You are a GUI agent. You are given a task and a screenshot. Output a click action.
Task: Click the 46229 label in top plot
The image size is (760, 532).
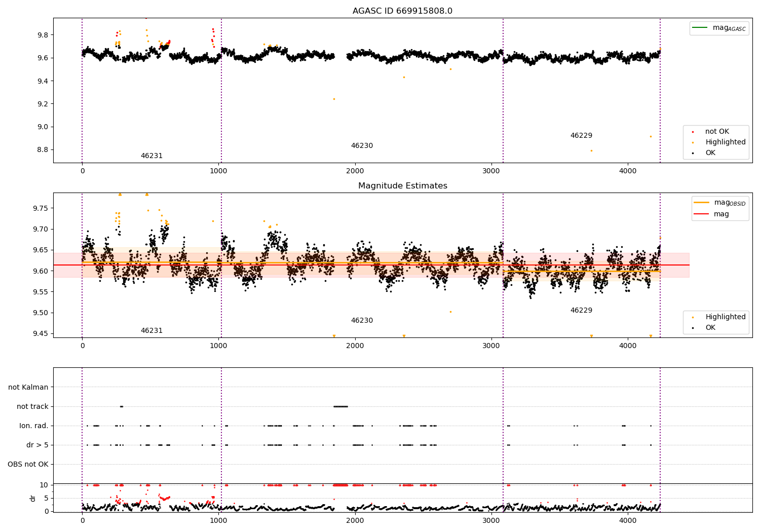point(581,136)
